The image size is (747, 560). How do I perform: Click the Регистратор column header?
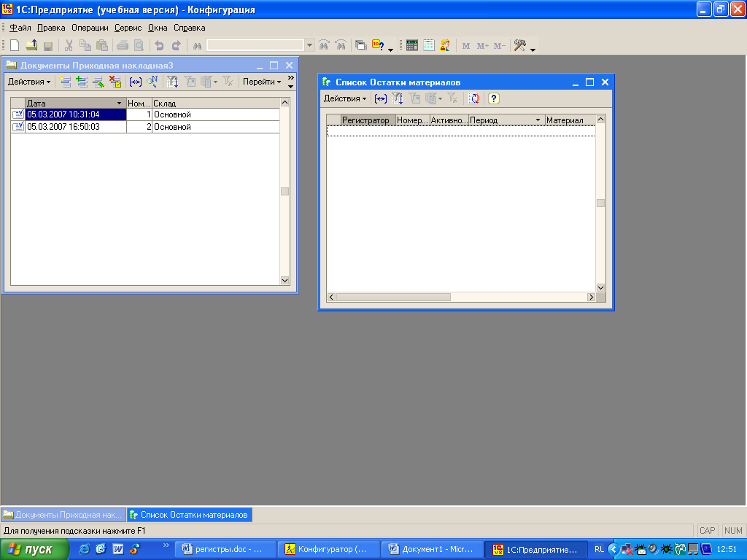coord(368,120)
